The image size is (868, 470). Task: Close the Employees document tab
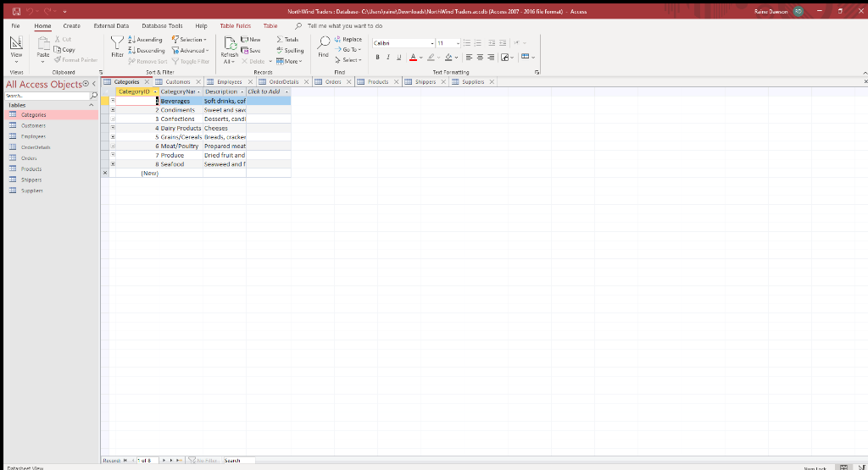[x=250, y=82]
